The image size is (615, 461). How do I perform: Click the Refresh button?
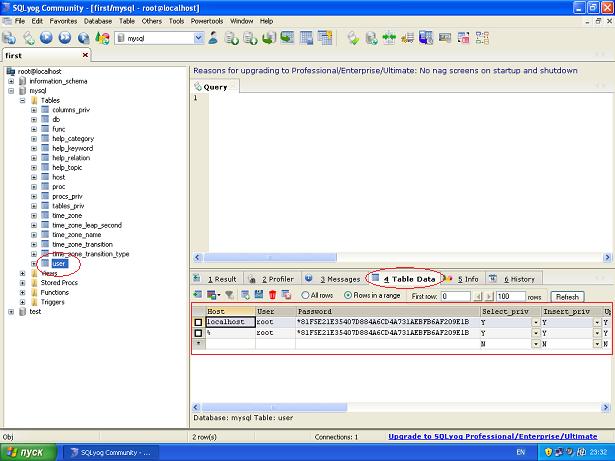567,297
